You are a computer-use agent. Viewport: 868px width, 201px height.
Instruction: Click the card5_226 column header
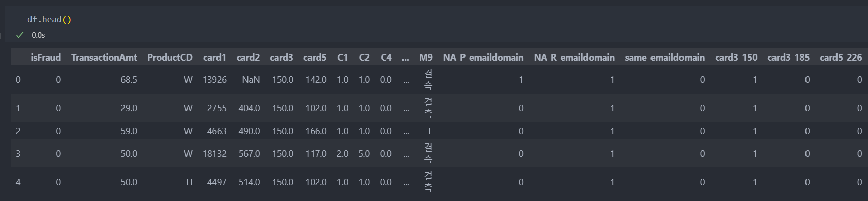(841, 58)
